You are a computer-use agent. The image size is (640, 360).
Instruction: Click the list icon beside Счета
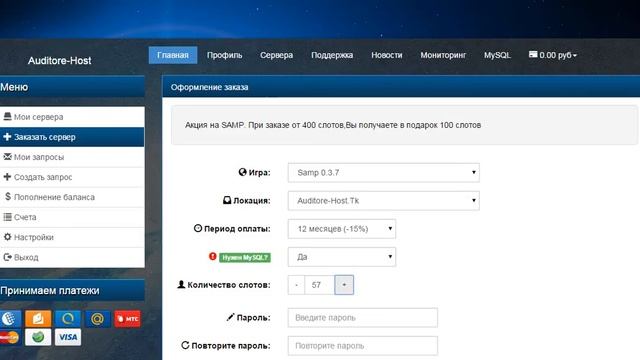[7, 217]
